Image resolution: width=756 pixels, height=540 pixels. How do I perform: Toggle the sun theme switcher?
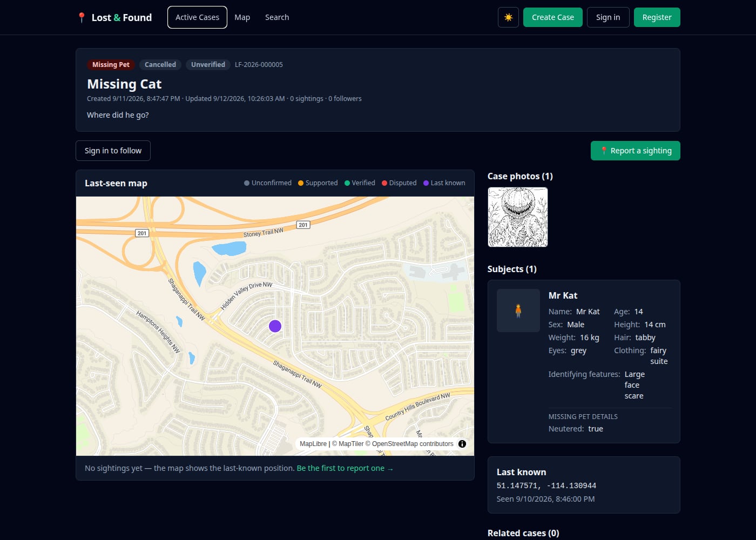pyautogui.click(x=508, y=17)
